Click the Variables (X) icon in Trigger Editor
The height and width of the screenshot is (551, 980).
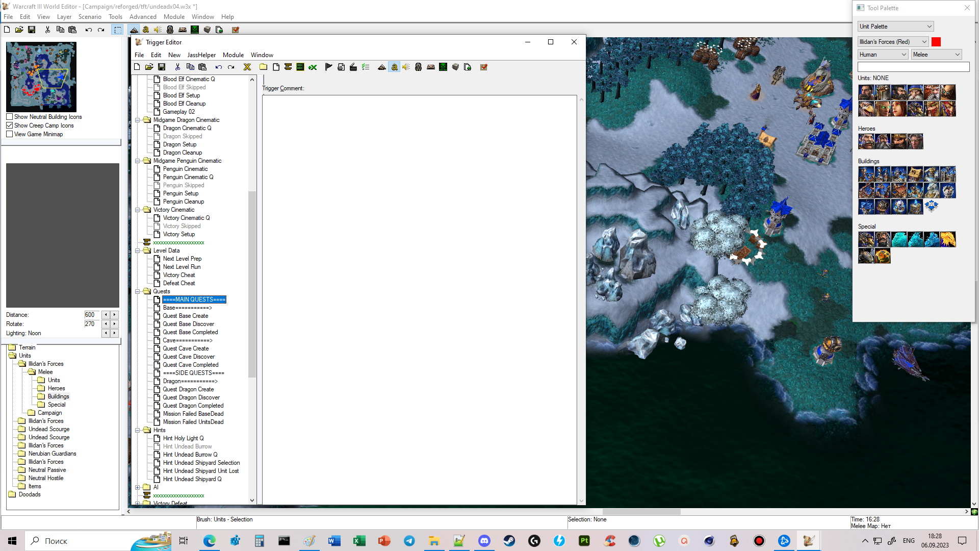point(247,67)
